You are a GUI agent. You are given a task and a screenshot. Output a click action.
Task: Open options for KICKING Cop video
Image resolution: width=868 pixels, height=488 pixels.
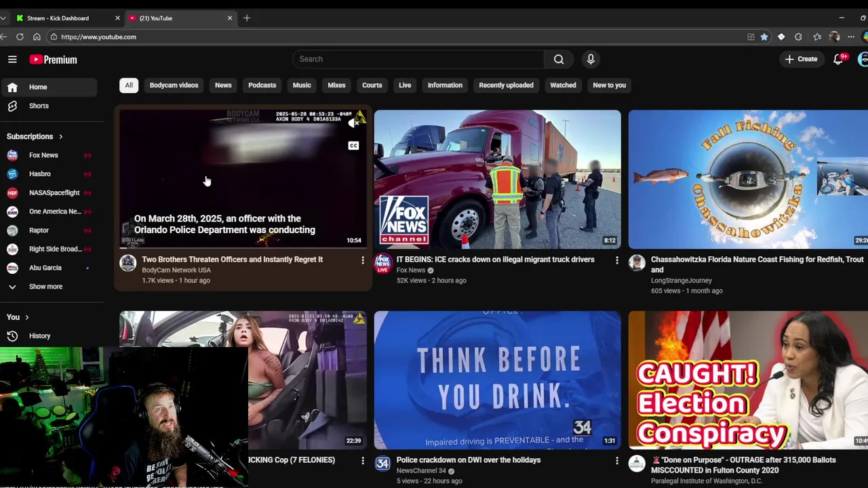(363, 461)
